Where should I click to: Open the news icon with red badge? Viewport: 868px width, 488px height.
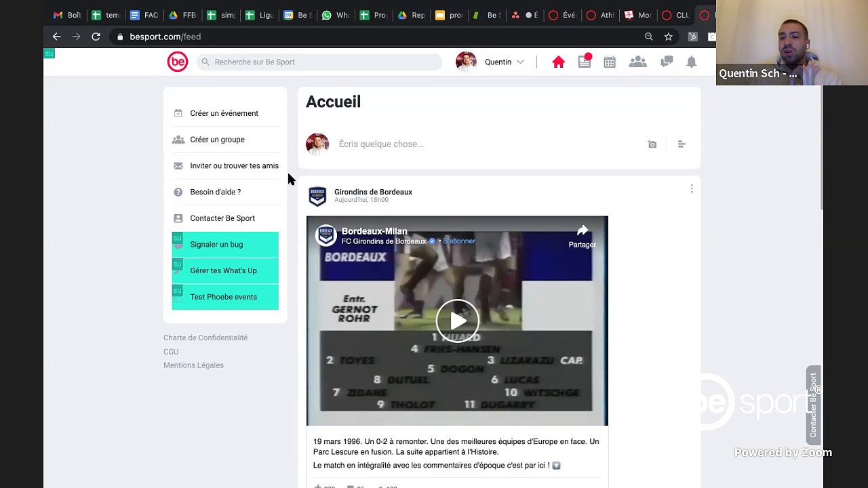tap(585, 61)
